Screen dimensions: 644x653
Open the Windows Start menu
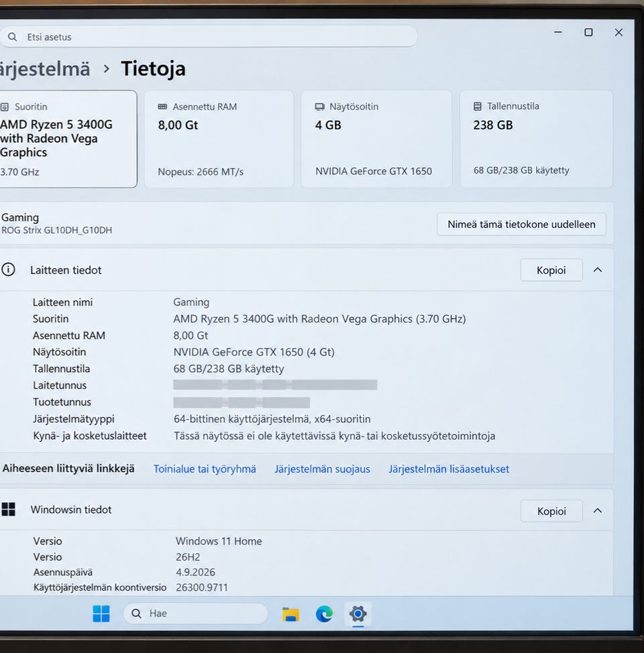(101, 613)
